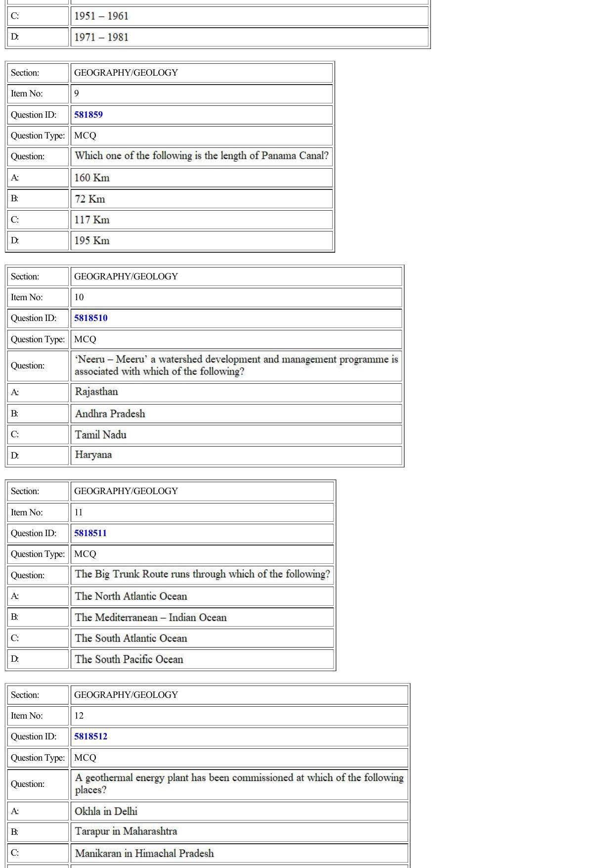613x868 pixels.
Task: Select answer '160 Km'
Action: [x=92, y=178]
